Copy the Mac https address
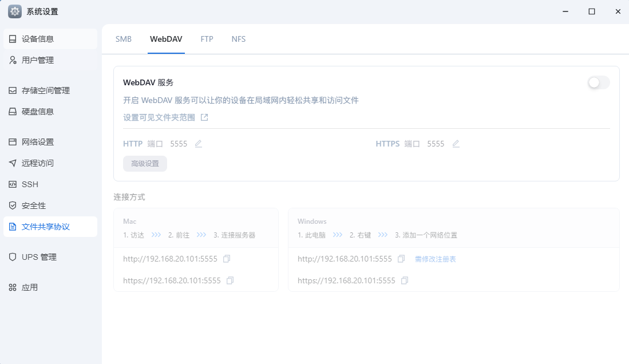 pyautogui.click(x=230, y=280)
